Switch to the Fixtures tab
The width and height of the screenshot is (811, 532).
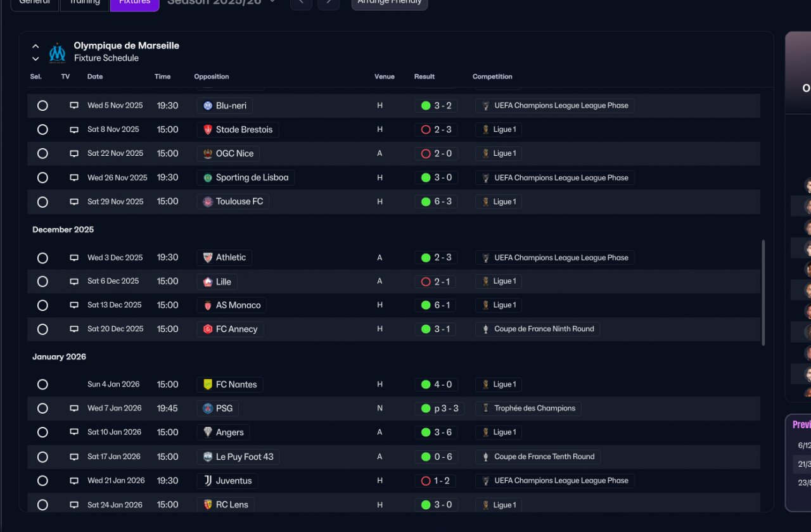(x=134, y=4)
